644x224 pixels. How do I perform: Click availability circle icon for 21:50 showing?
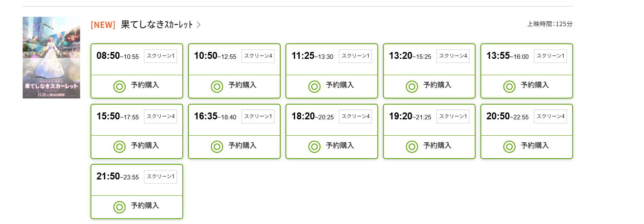pyautogui.click(x=120, y=207)
